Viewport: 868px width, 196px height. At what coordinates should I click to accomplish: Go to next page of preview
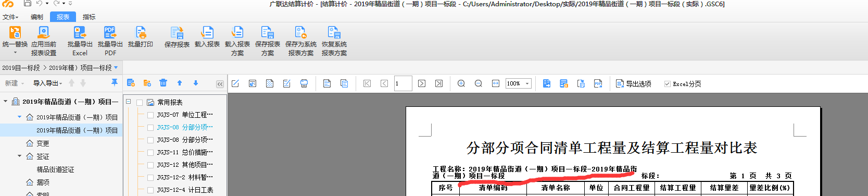click(x=422, y=83)
